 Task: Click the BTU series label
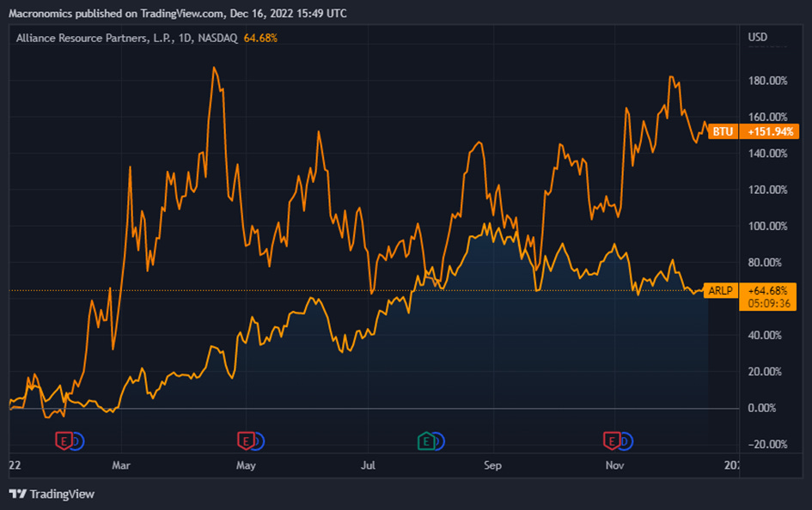(723, 131)
